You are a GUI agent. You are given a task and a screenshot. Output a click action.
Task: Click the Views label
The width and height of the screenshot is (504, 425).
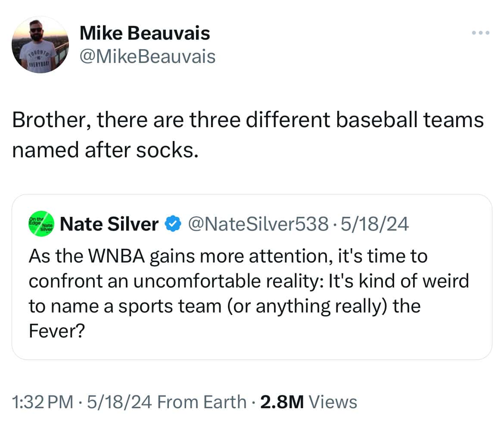(x=333, y=402)
